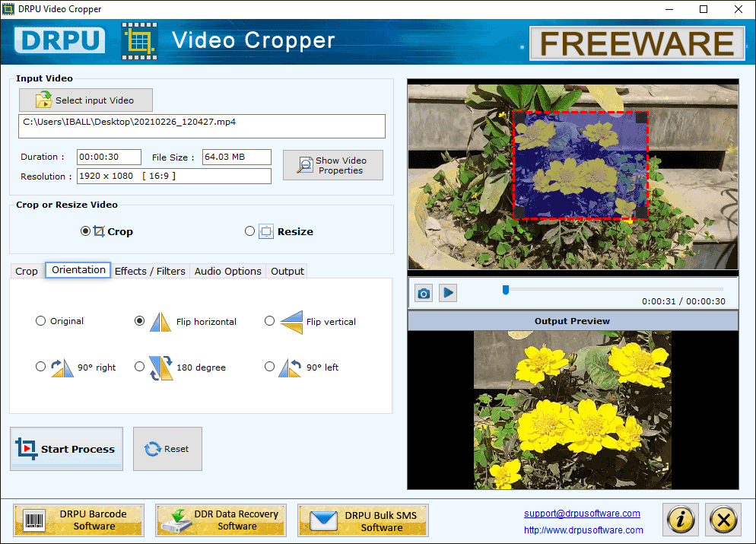Click Show Video Properties button
Viewport: 756px width, 544px height.
333,165
